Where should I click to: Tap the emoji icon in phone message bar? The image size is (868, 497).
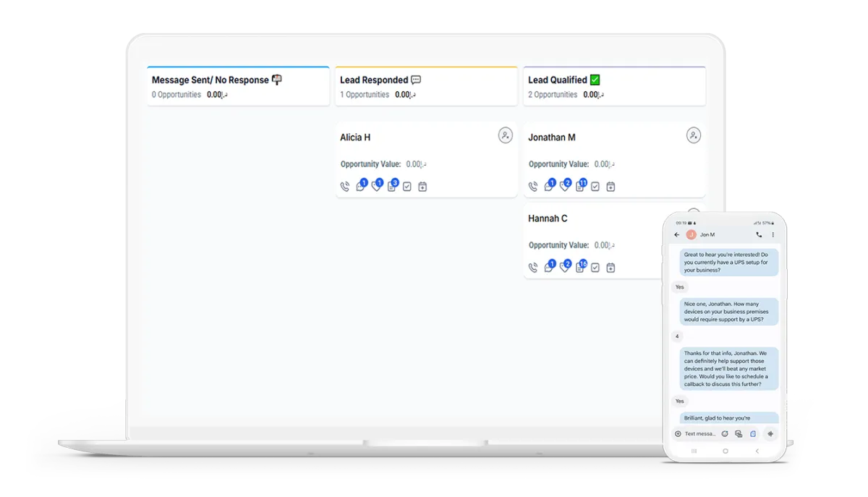click(725, 434)
